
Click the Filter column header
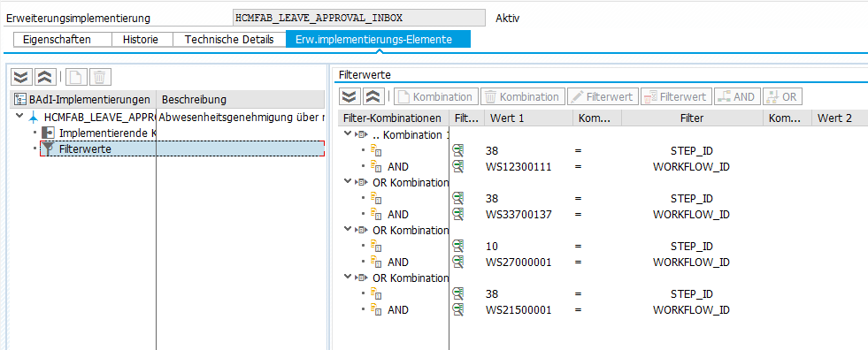(692, 118)
